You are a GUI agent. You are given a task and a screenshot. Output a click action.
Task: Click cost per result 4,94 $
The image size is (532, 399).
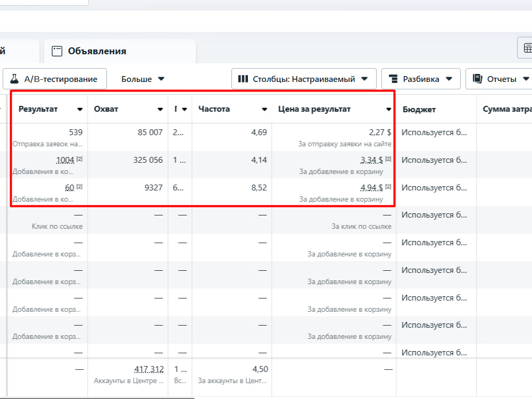[x=371, y=188]
